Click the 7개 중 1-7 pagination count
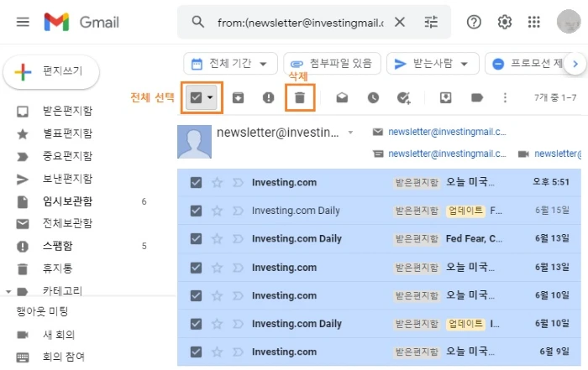Viewport: 588px width, 370px height. pyautogui.click(x=555, y=97)
